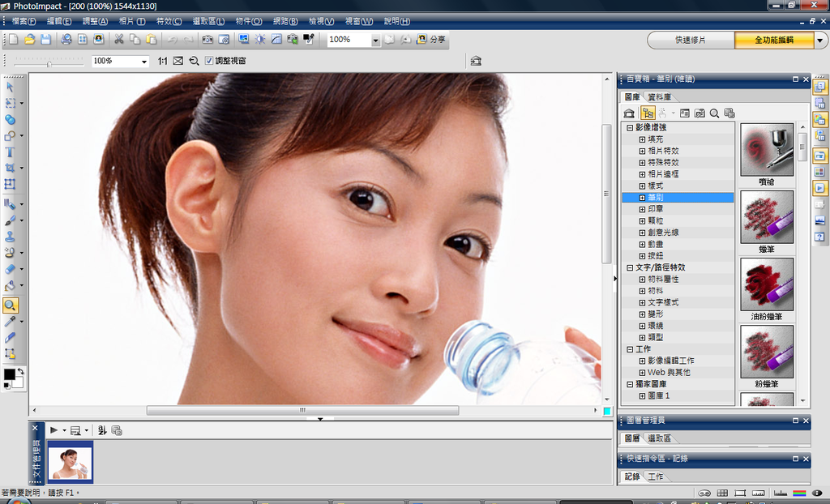Click the Copy icon in toolbar
Screen dimensions: 830x504
(x=135, y=39)
